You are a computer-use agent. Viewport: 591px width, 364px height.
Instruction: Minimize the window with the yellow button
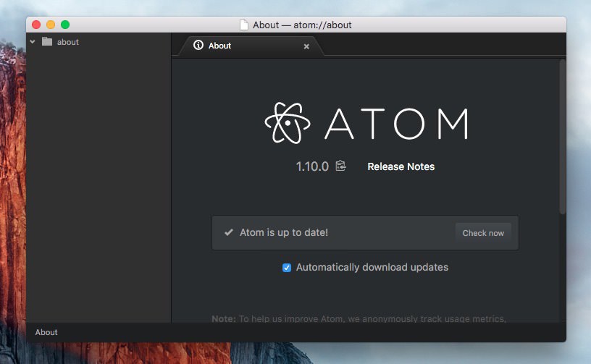[51, 25]
